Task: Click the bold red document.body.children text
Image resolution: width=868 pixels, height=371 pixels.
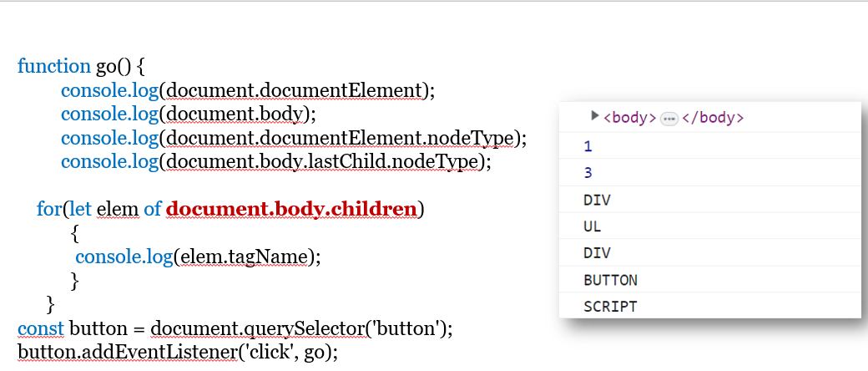Action: point(291,208)
